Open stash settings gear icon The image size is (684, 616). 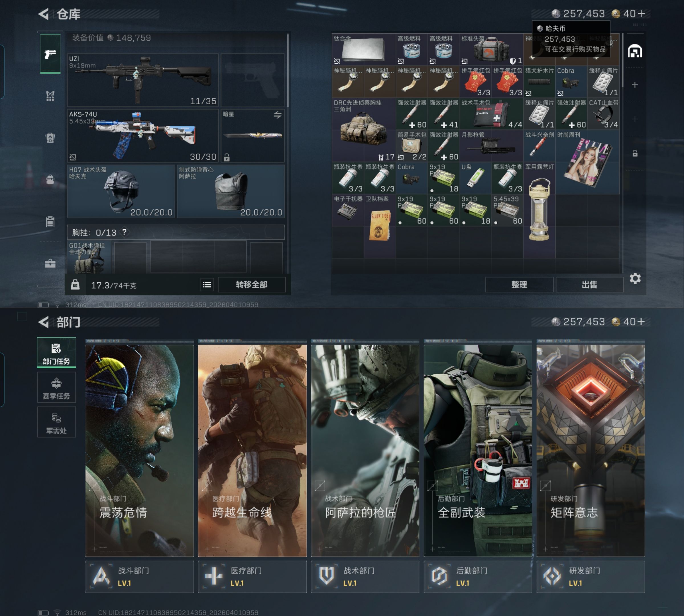(x=635, y=279)
